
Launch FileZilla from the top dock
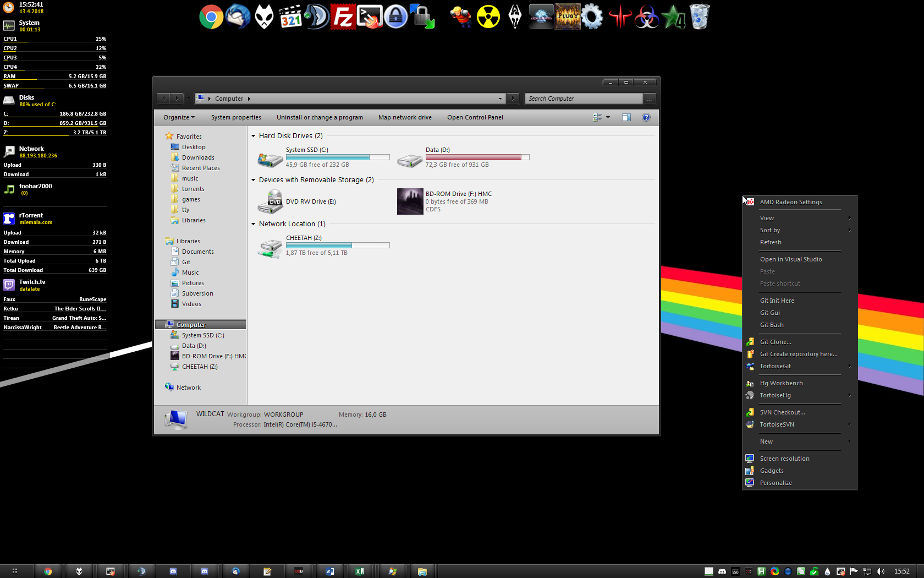pyautogui.click(x=343, y=17)
